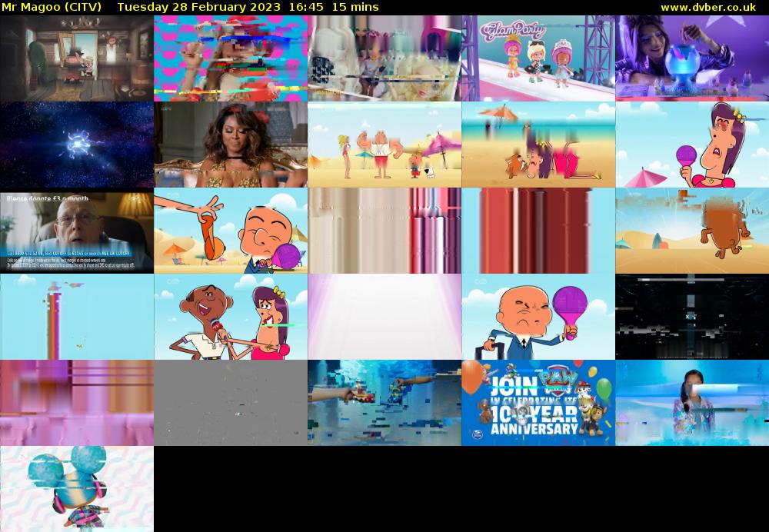Select the glitched beach with orange umbrella thumbnail
This screenshot has height=532, width=769.
538,145
